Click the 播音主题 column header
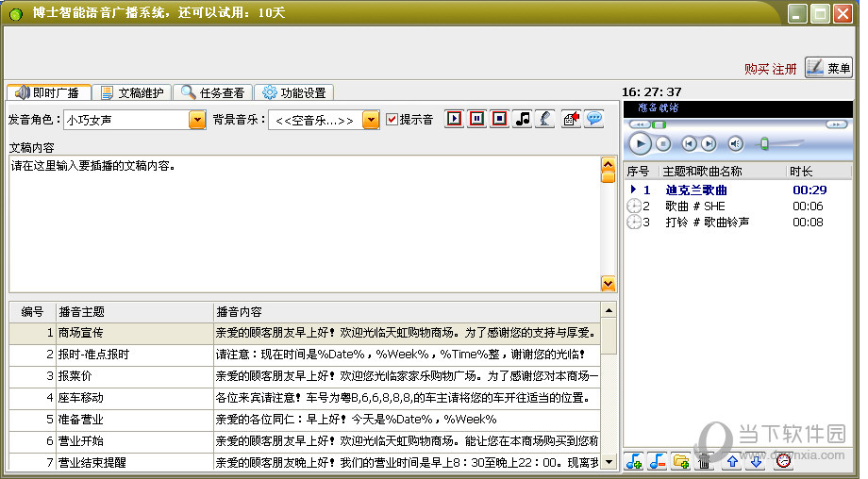Screen dimensions: 868x479 click(135, 312)
